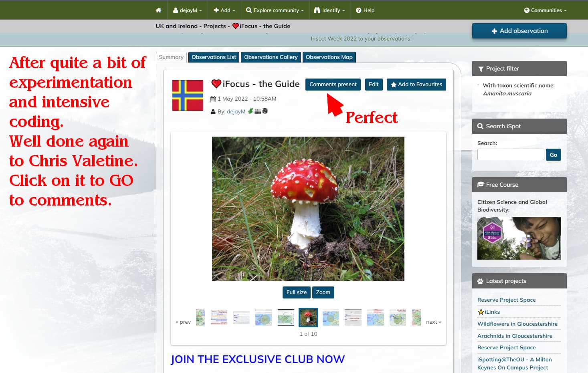Switch to Observations Map tab
Screen dimensions: 588x373
click(x=329, y=57)
